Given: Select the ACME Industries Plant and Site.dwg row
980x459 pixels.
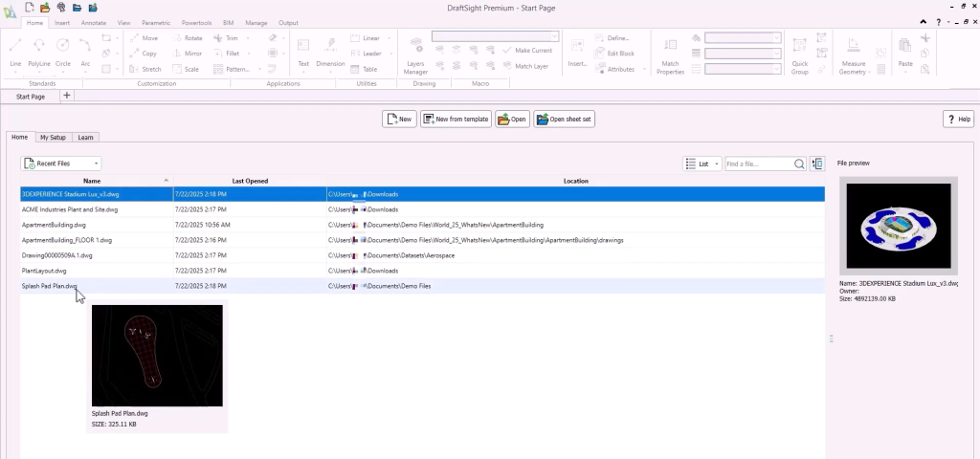Looking at the screenshot, I should [x=422, y=209].
